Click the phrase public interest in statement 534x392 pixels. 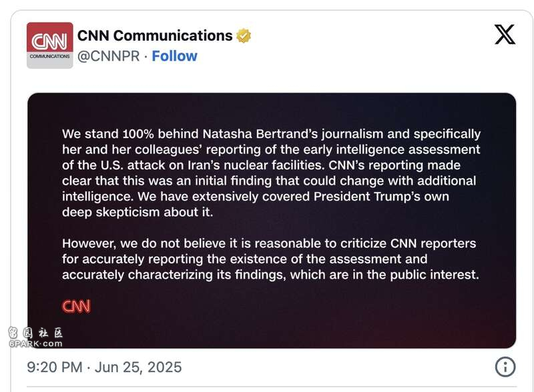tap(435, 275)
